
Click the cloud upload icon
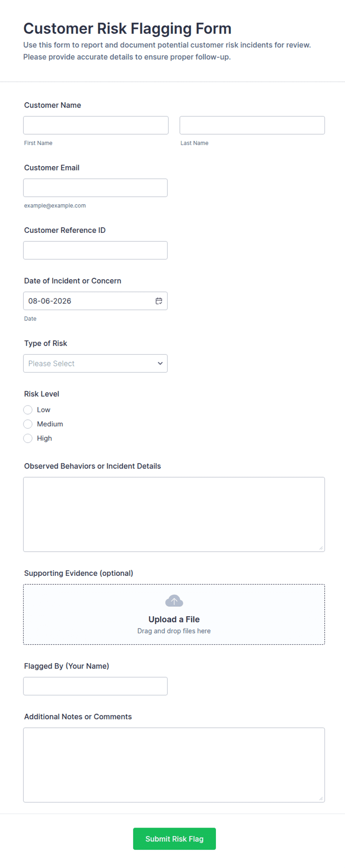[174, 601]
